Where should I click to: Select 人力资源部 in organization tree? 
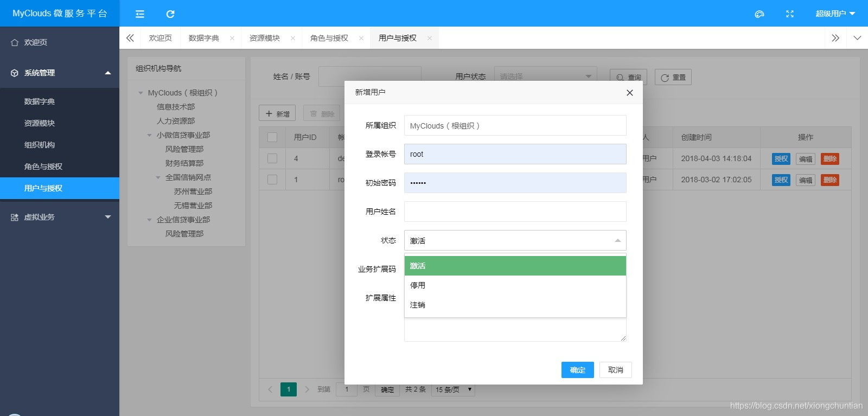point(176,121)
